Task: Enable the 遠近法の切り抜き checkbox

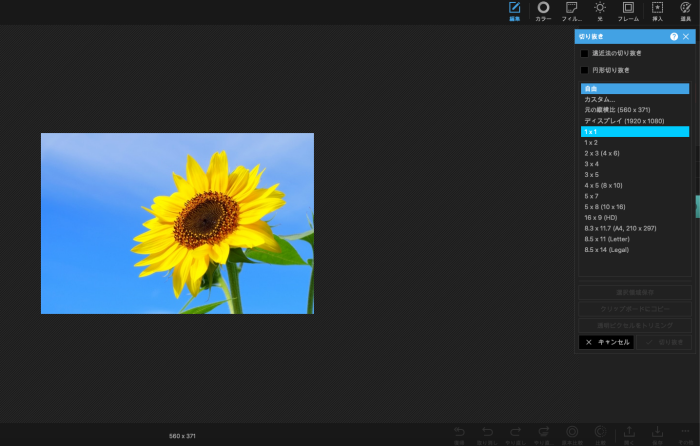Action: [x=585, y=53]
